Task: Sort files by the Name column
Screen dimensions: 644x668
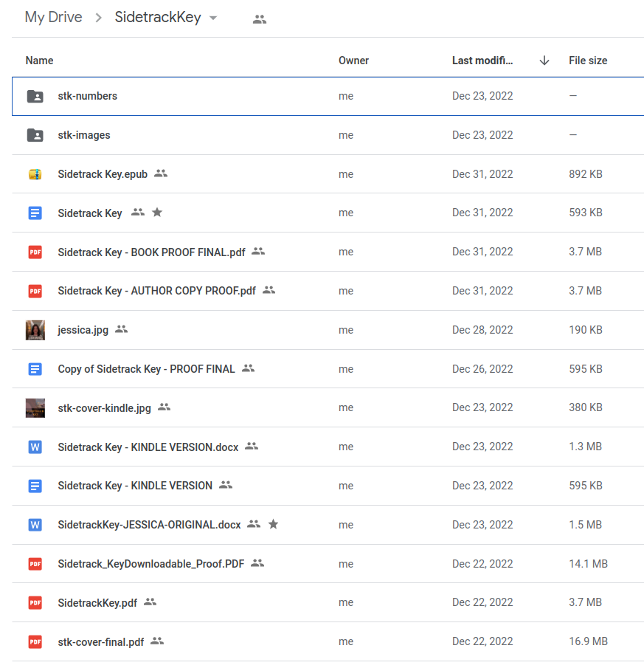Action: coord(40,61)
